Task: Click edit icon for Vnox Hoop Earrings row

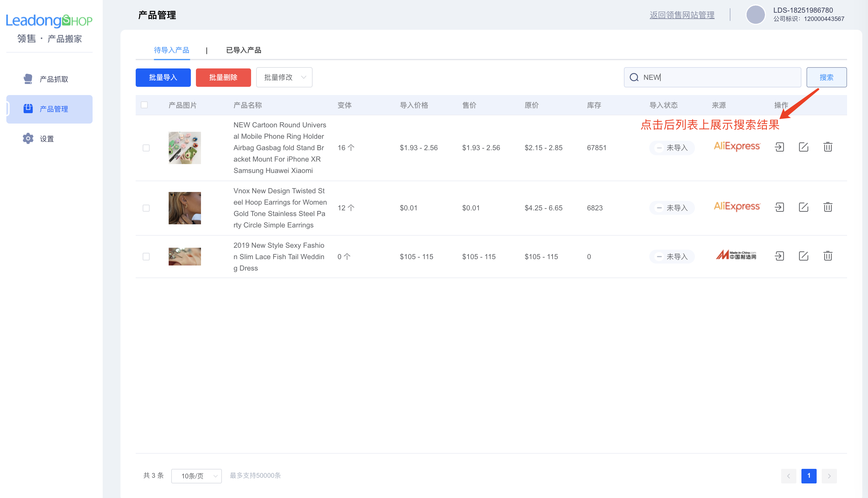Action: pyautogui.click(x=803, y=207)
